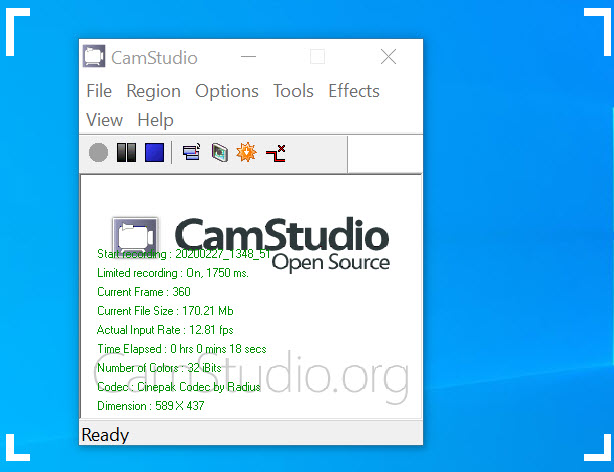Click "Dimension : 589 X 437" line
This screenshot has height=472, width=614.
click(151, 406)
